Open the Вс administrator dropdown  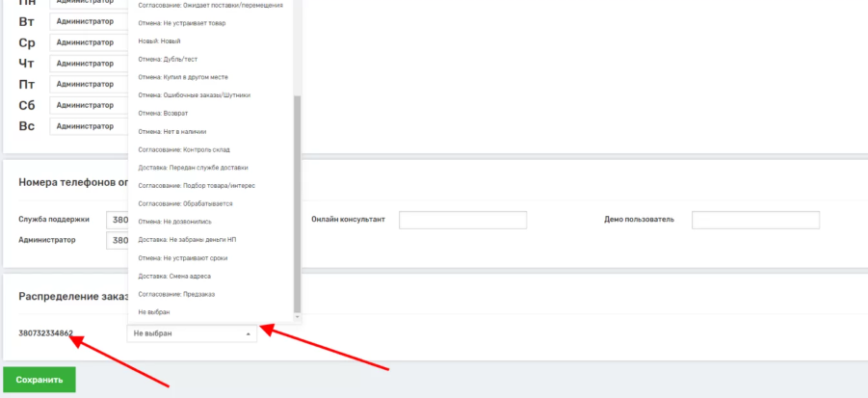pyautogui.click(x=89, y=126)
